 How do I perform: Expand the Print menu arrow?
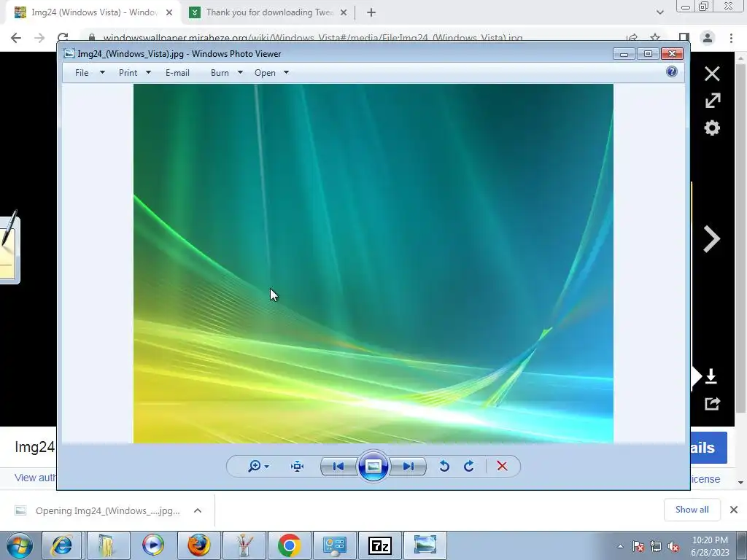tap(148, 73)
